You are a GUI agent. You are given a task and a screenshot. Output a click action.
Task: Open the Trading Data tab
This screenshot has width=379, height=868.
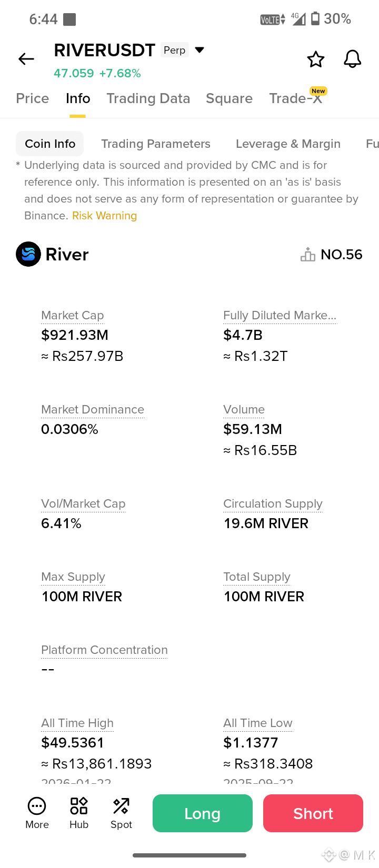pos(148,98)
